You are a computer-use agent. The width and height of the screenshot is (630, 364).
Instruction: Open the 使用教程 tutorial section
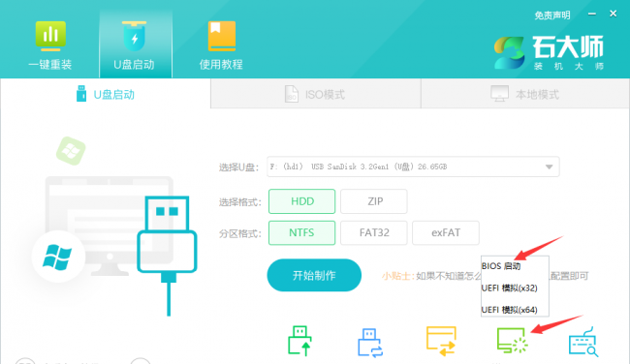221,45
